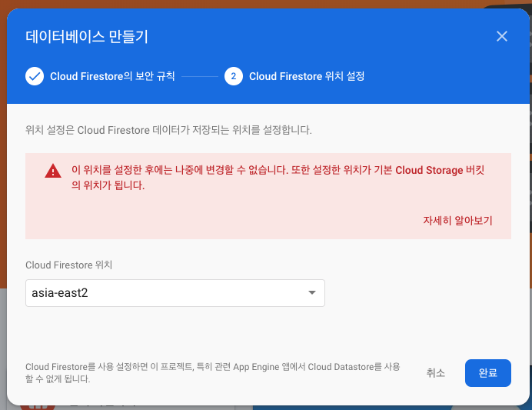Open the 자세히 알아보기 link
532x410 pixels.
tap(457, 221)
